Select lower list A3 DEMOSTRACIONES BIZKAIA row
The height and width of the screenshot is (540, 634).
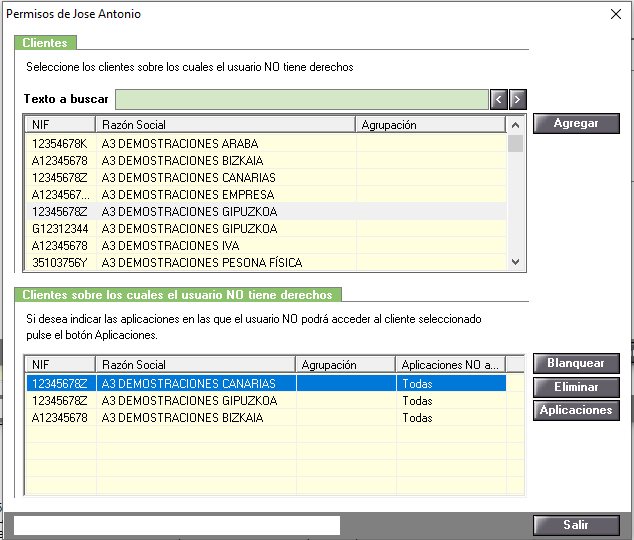coord(266,417)
